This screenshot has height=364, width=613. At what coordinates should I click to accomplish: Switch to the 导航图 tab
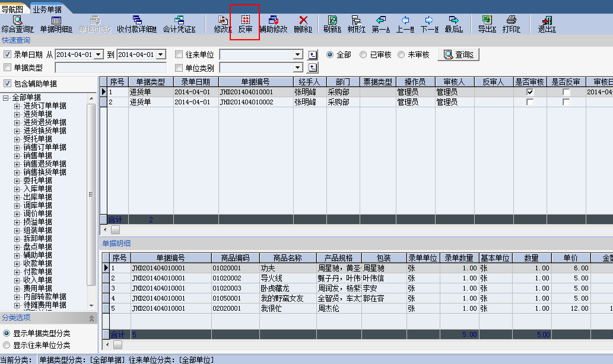[x=12, y=9]
